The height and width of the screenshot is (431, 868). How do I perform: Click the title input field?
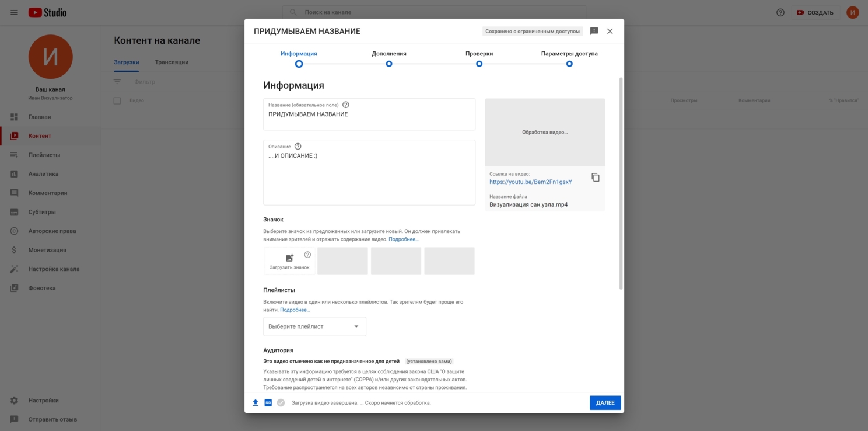369,114
